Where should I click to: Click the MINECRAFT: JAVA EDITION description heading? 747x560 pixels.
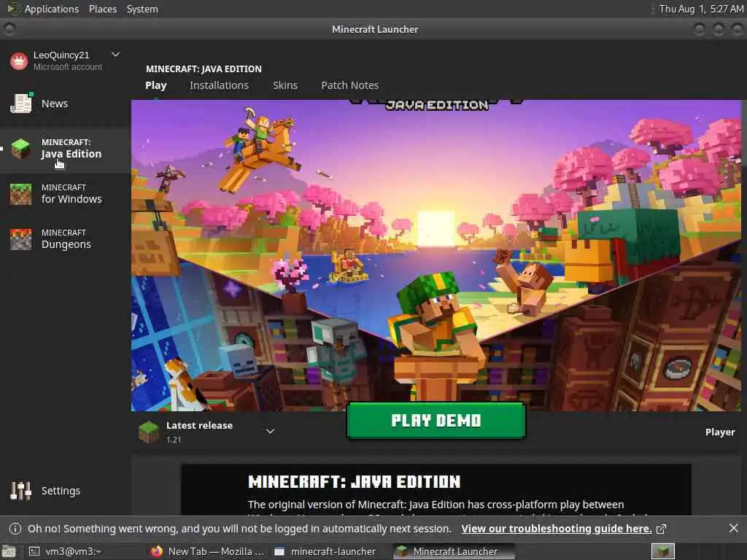click(x=354, y=482)
